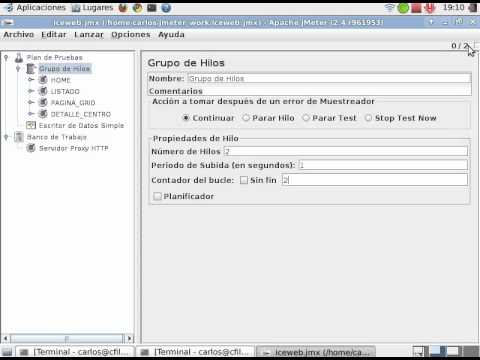Select Servidor Proxy HTTP label

[x=74, y=148]
